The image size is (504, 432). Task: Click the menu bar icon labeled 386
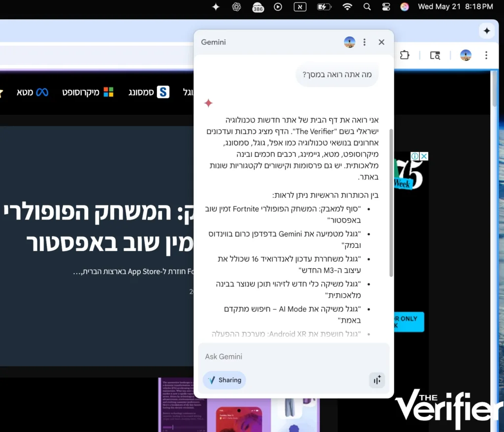pos(258,7)
